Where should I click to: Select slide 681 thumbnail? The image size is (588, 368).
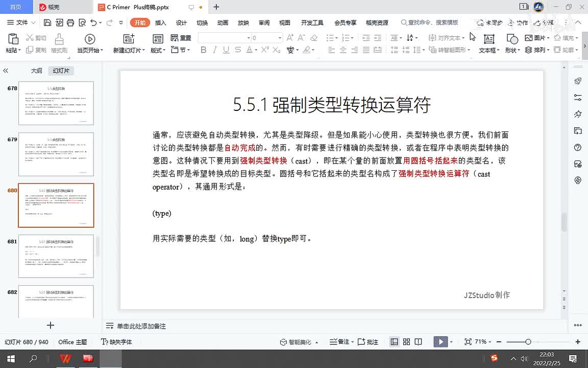[x=56, y=256]
